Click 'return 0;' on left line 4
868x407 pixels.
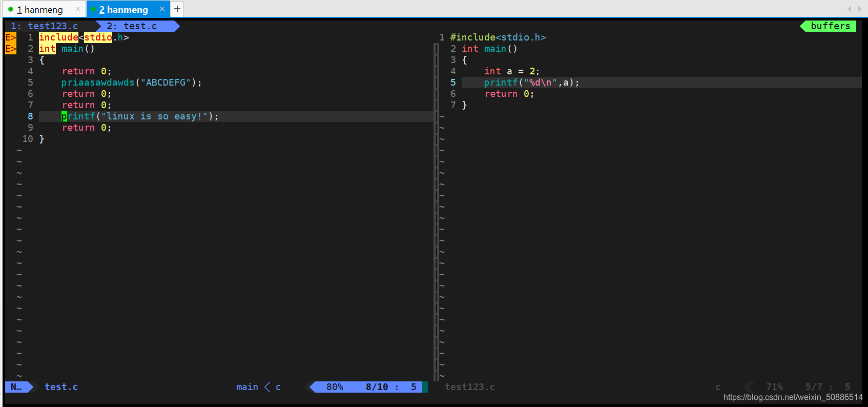tap(87, 71)
